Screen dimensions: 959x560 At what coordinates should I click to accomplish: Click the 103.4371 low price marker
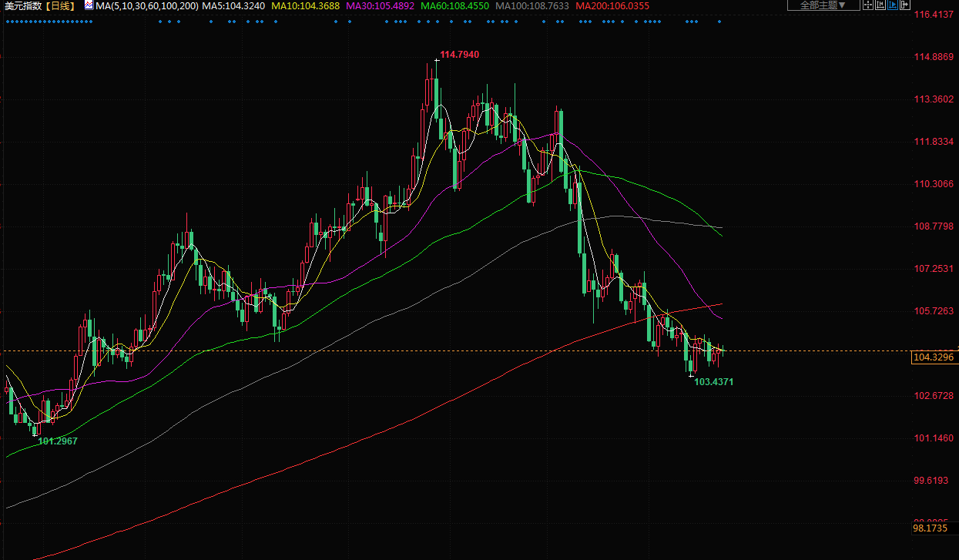coord(713,381)
